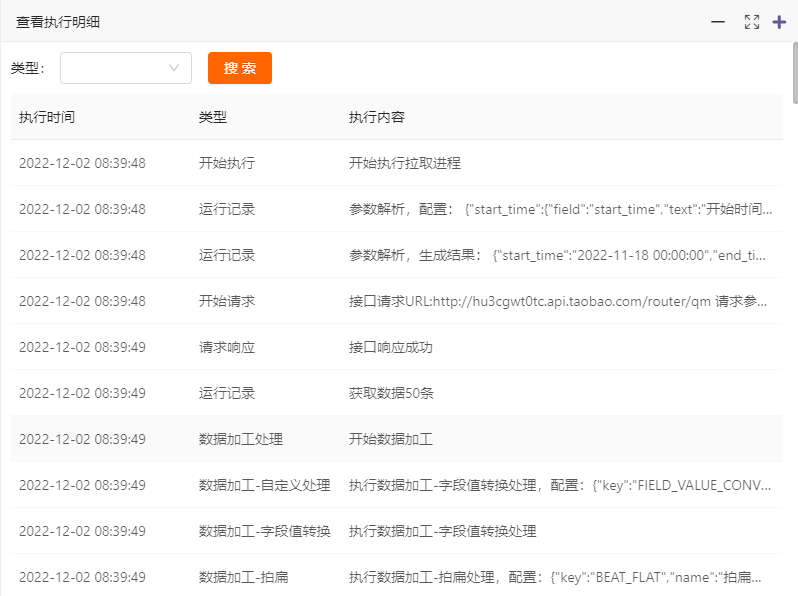The image size is (798, 596).
Task: Click the 执行时间 column header
Action: tap(47, 117)
